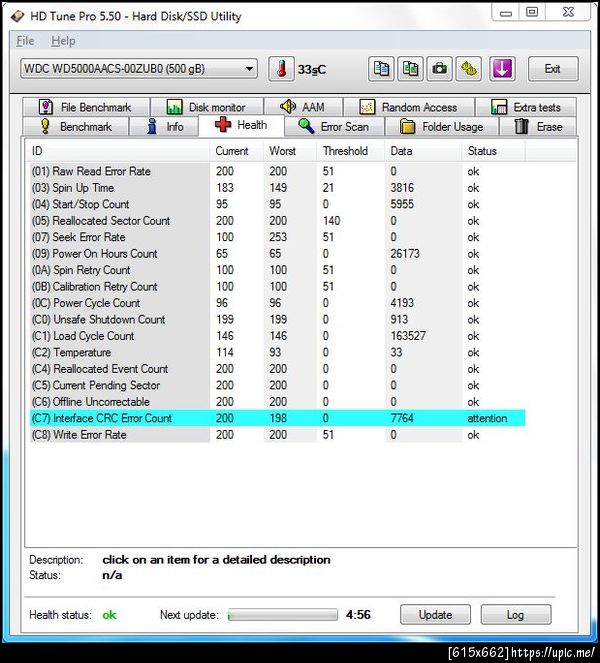Open the drive selection dropdown
600x663 pixels.
139,69
